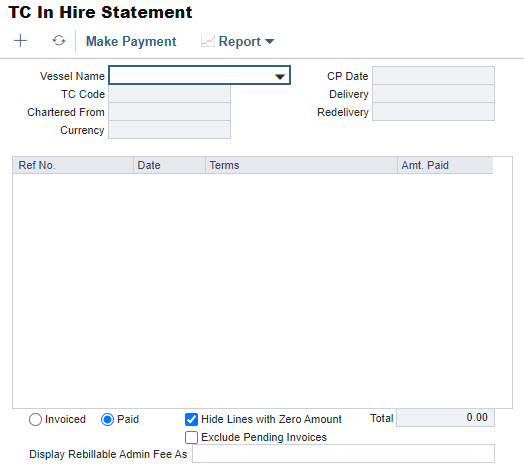Click the Date column header
The height and width of the screenshot is (466, 524).
[x=169, y=165]
